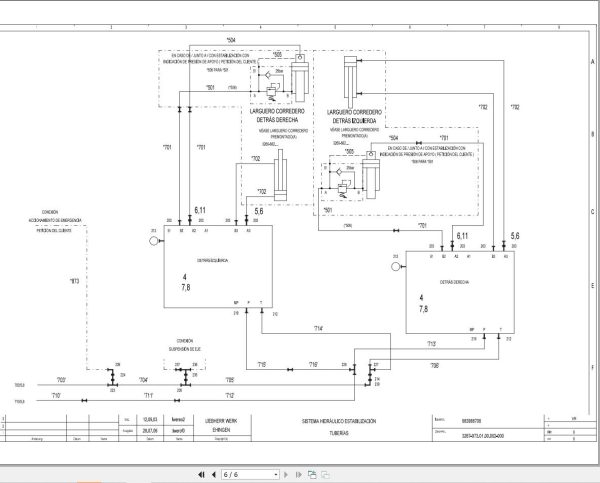This screenshot has height=483, width=600.
Task: Click the 6,11 label above the left block
Action: click(200, 210)
